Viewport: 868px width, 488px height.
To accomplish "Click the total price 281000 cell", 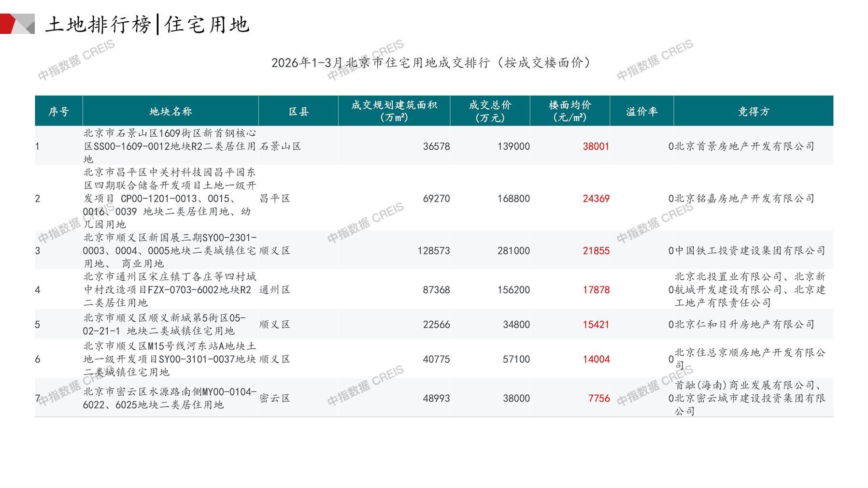I will pyautogui.click(x=513, y=251).
